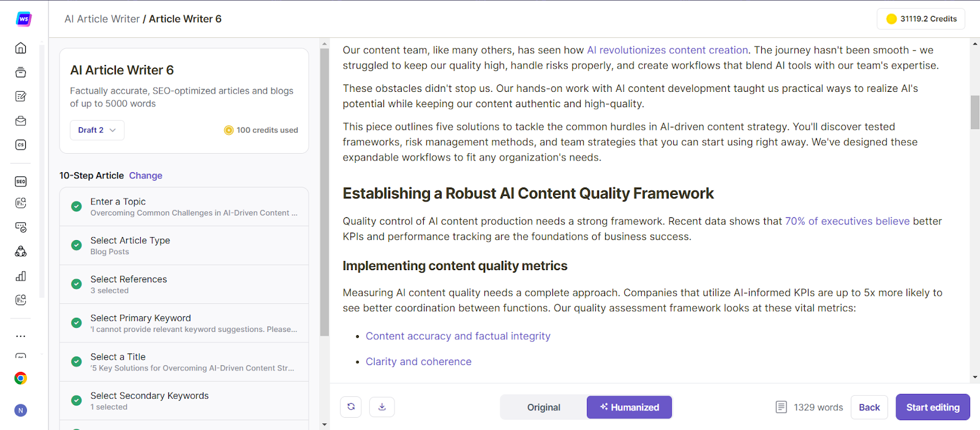This screenshot has width=980, height=430.
Task: Switch to the Original version
Action: tap(543, 407)
